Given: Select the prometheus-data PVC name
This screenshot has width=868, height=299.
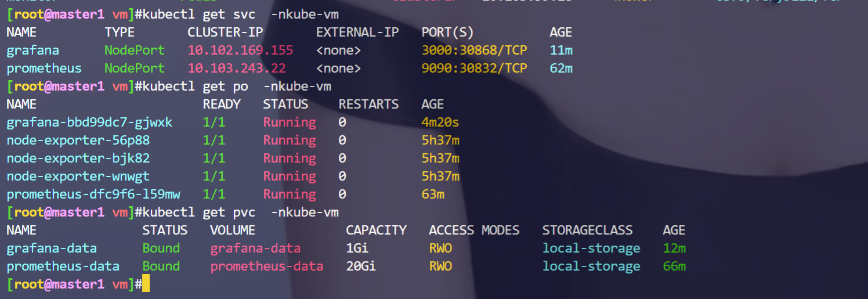Looking at the screenshot, I should (63, 266).
